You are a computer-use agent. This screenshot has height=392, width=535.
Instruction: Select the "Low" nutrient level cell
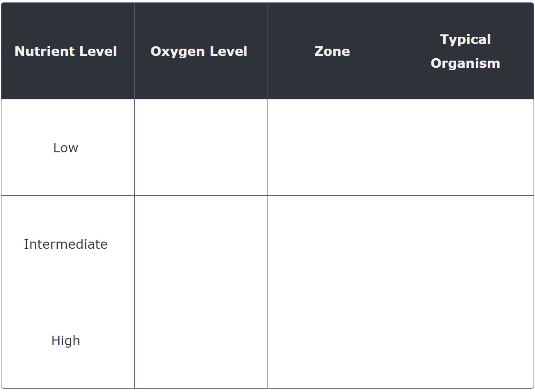pyautogui.click(x=65, y=148)
